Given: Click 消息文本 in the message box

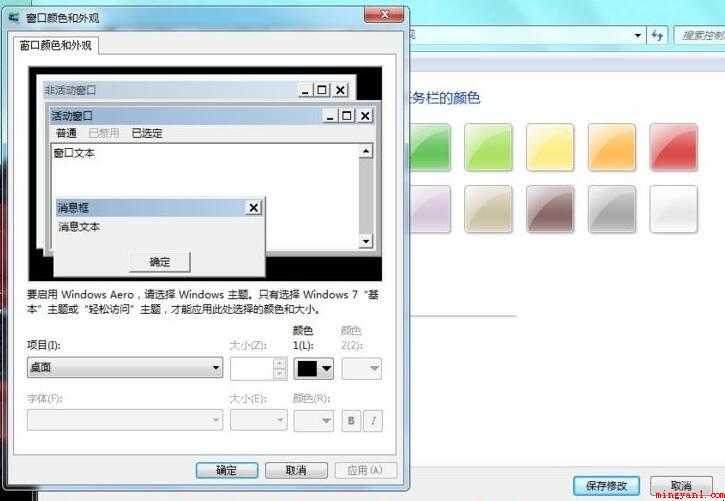Looking at the screenshot, I should pos(79,227).
